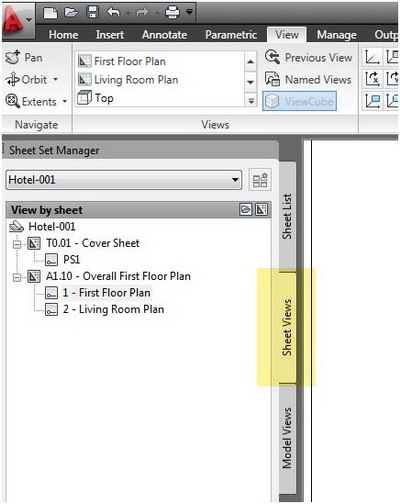The width and height of the screenshot is (400, 504).
Task: Open Named Views
Action: pyautogui.click(x=308, y=79)
